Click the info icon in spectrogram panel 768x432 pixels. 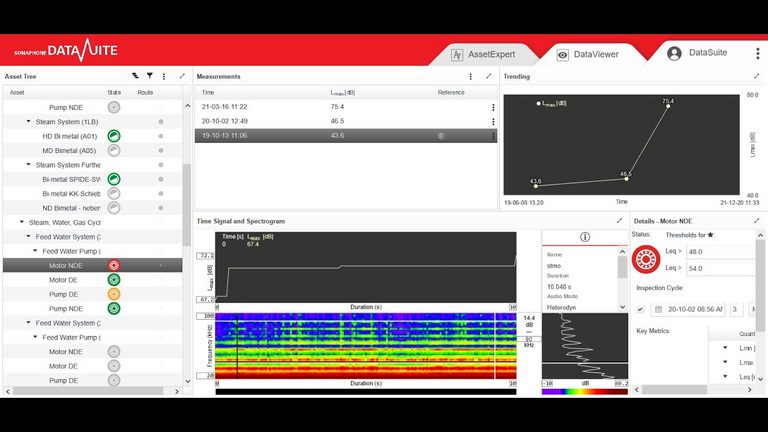(585, 237)
